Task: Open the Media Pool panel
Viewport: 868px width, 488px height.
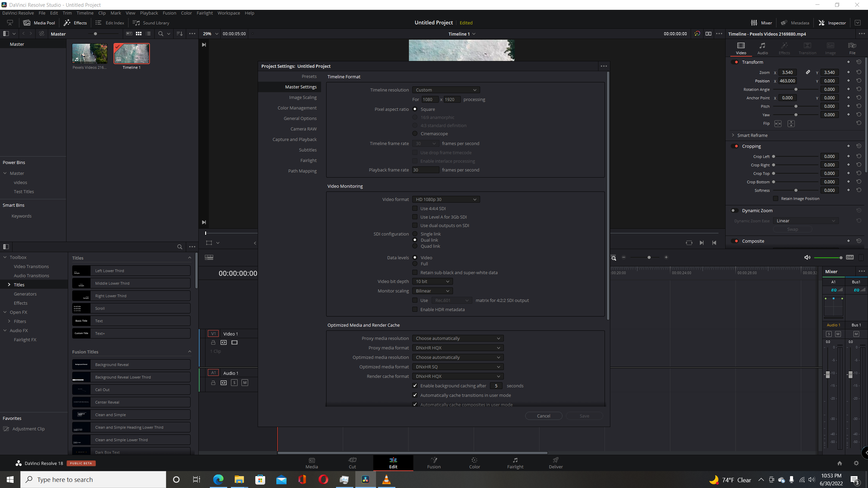Action: point(39,23)
